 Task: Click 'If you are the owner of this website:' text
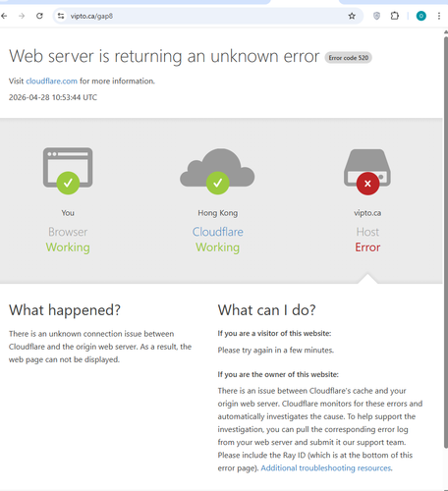click(x=278, y=374)
